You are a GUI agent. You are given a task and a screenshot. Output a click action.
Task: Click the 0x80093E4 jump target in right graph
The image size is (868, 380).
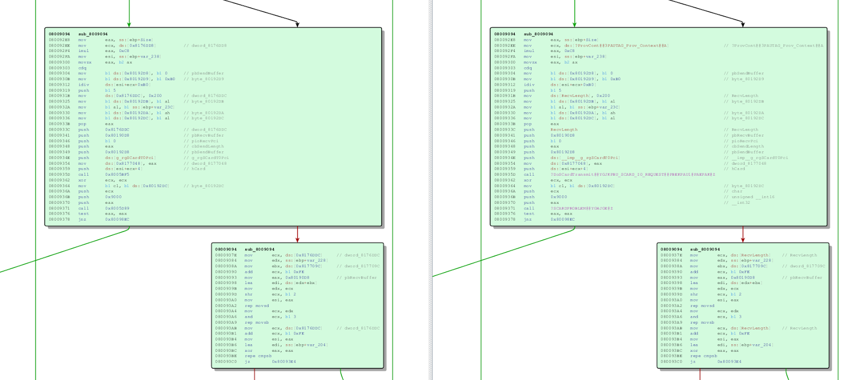[729, 362]
